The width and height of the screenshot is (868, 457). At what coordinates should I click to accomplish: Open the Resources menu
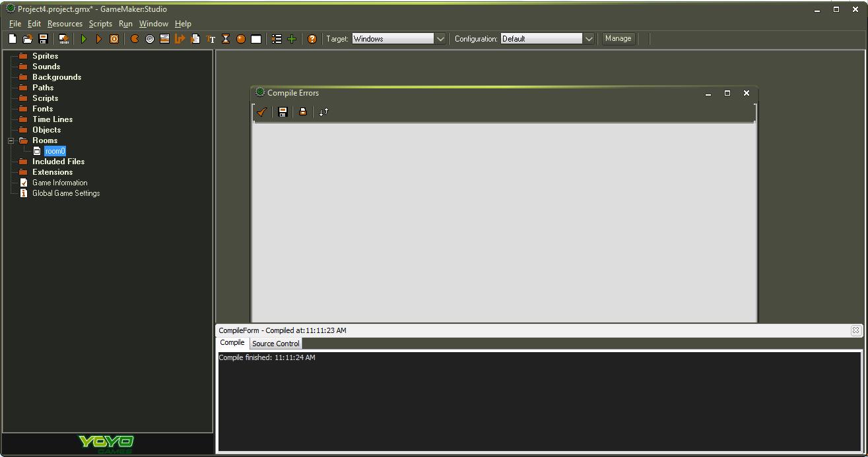click(x=65, y=24)
